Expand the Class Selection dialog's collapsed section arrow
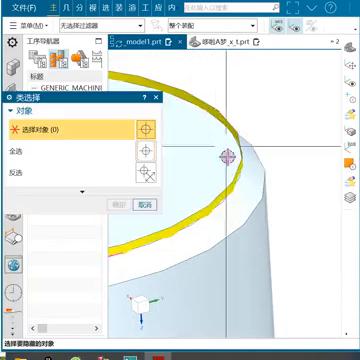 click(x=82, y=192)
